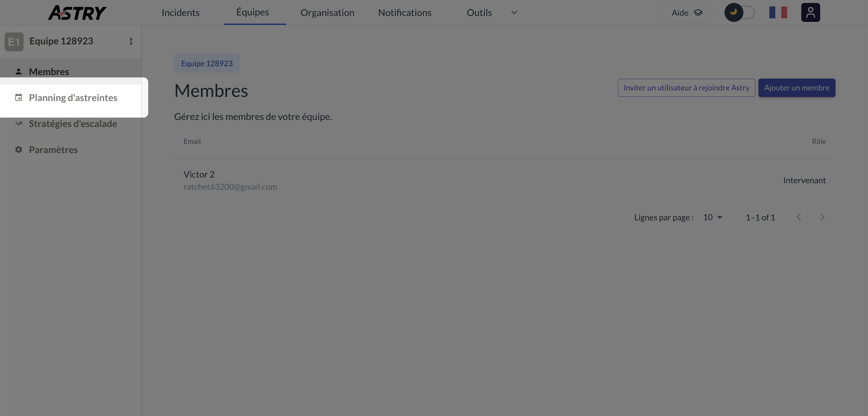Open the Notifications menu item
The width and height of the screenshot is (868, 416).
point(404,12)
